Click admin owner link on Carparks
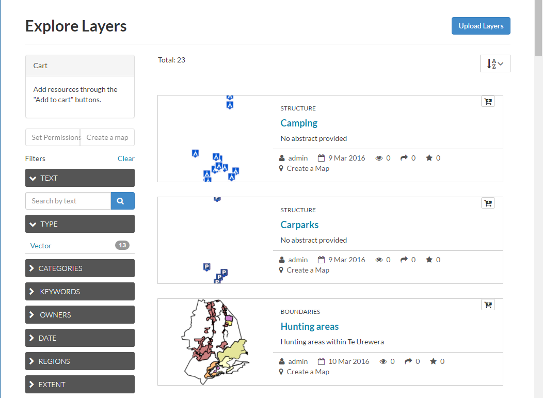543x398 pixels. [298, 260]
